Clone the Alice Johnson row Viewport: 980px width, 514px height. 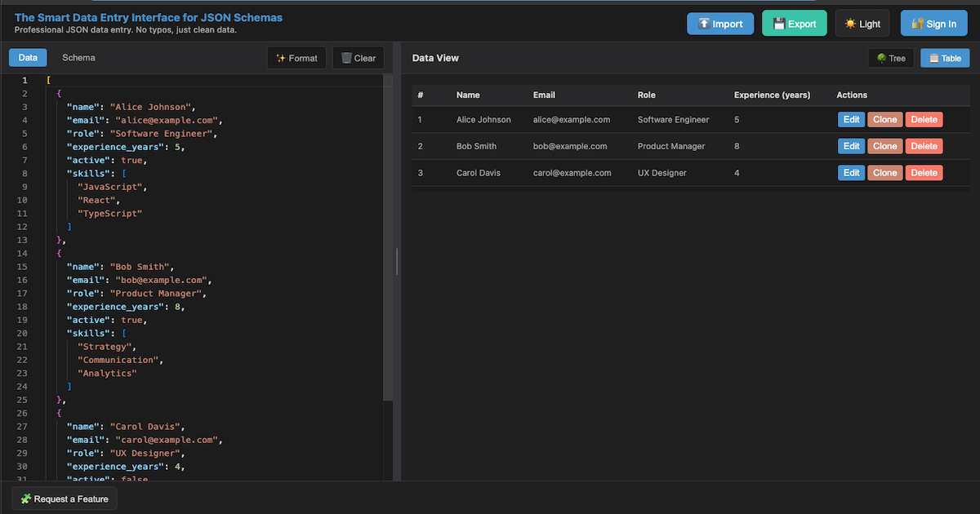[x=884, y=119]
